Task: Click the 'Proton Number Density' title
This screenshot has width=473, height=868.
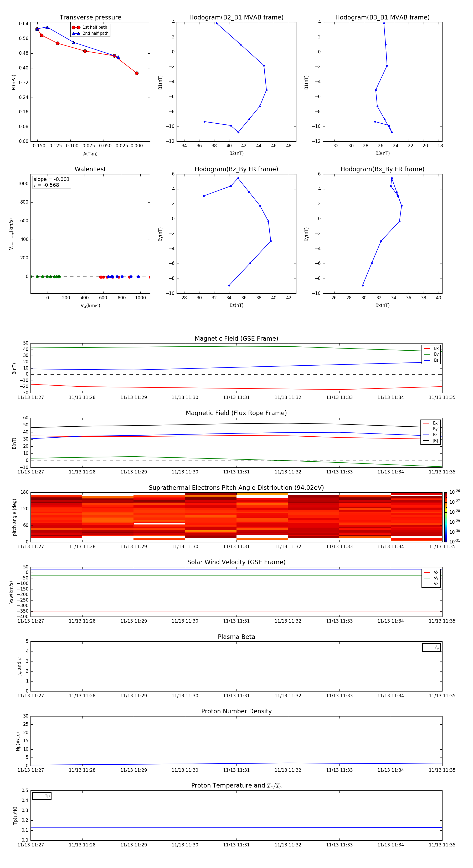Action: click(236, 711)
